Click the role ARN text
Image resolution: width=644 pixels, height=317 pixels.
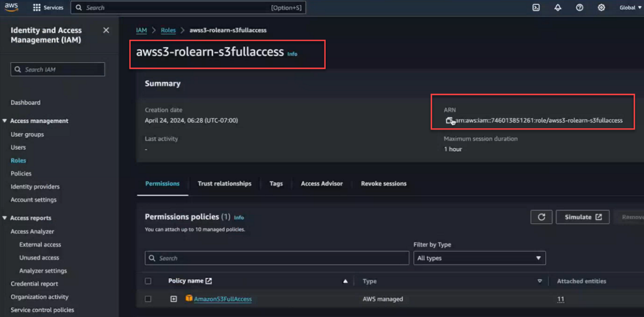[539, 120]
